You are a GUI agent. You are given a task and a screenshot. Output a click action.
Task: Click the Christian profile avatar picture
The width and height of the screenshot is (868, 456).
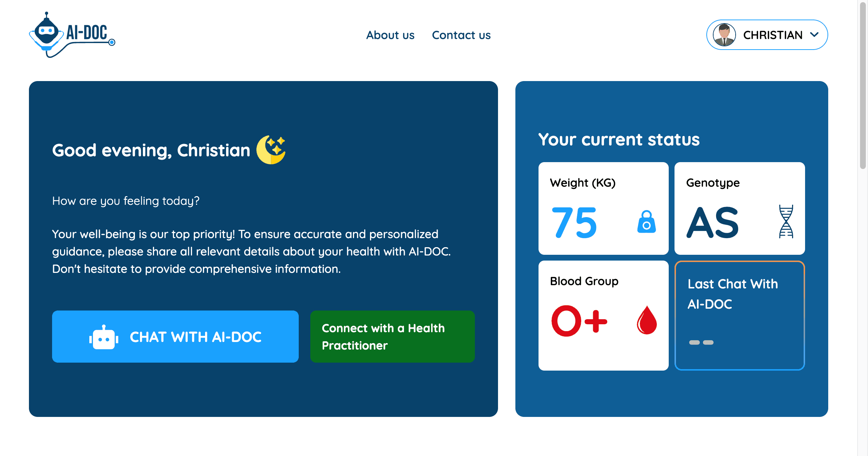[724, 35]
